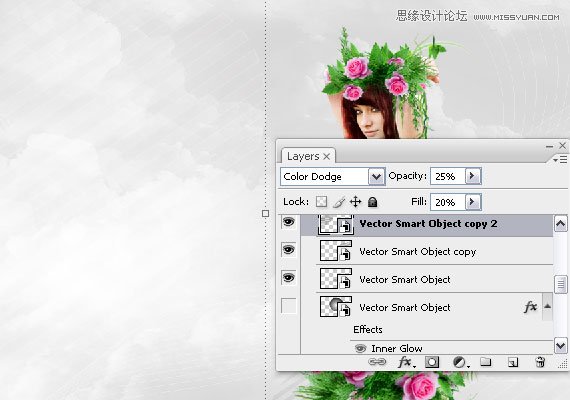Open the Color Dodge blend mode dropdown

click(376, 177)
